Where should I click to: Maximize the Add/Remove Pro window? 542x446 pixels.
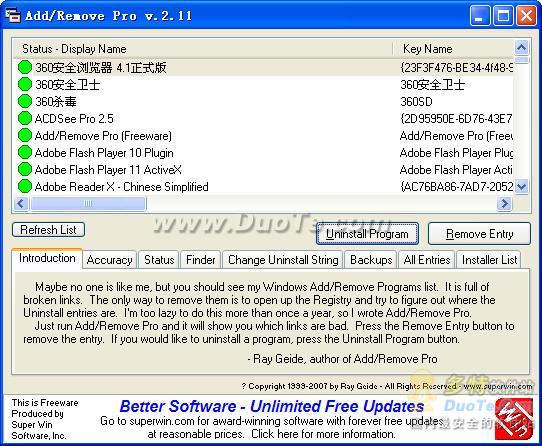tap(503, 16)
